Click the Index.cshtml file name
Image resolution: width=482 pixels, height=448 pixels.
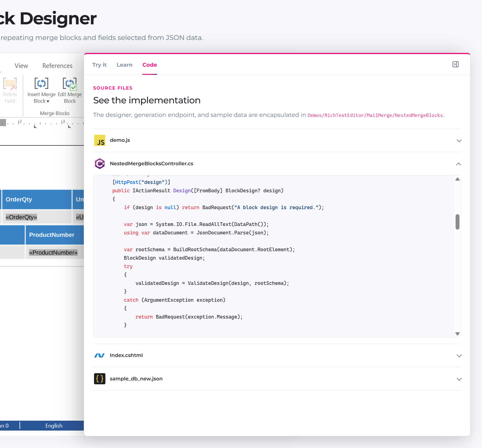(126, 355)
